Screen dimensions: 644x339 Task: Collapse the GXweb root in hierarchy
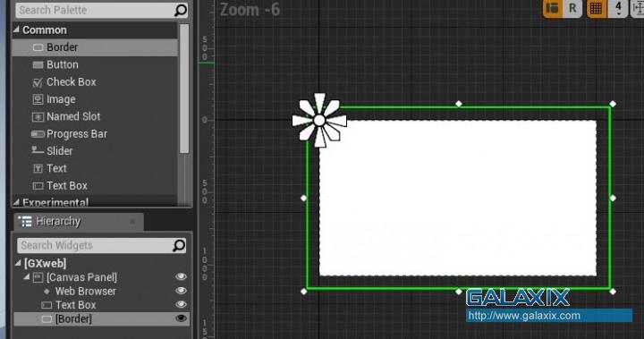pyautogui.click(x=18, y=263)
